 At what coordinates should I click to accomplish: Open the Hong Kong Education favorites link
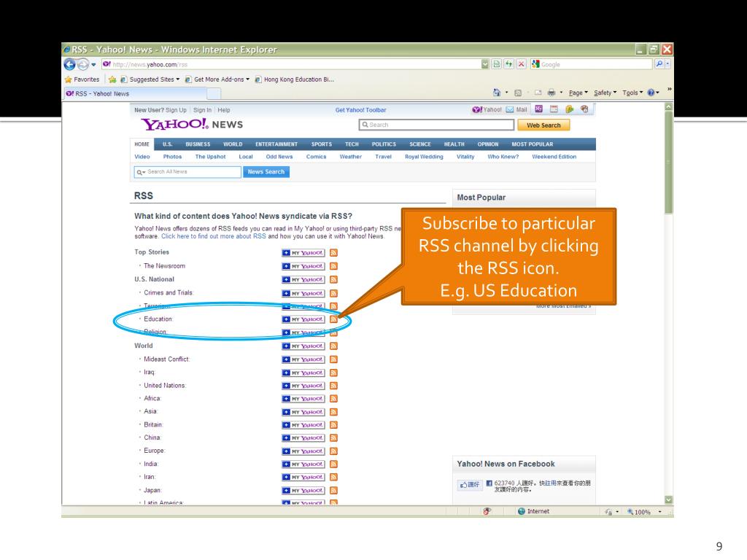pyautogui.click(x=295, y=79)
